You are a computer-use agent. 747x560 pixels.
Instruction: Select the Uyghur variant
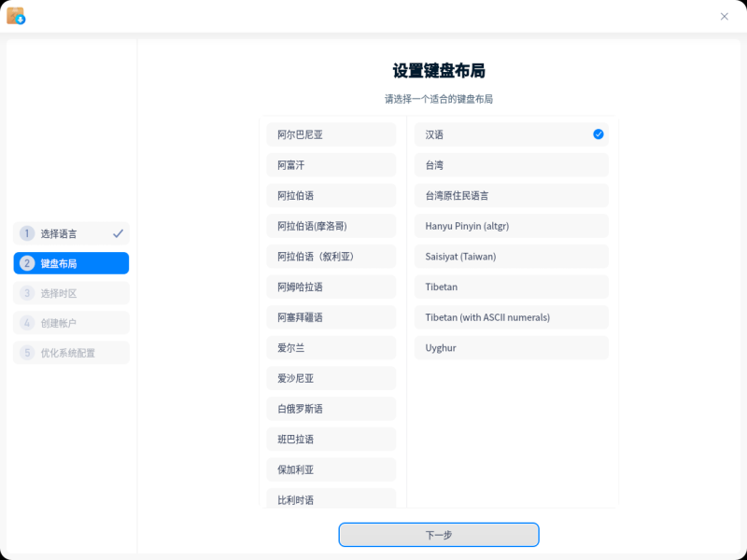coord(511,348)
